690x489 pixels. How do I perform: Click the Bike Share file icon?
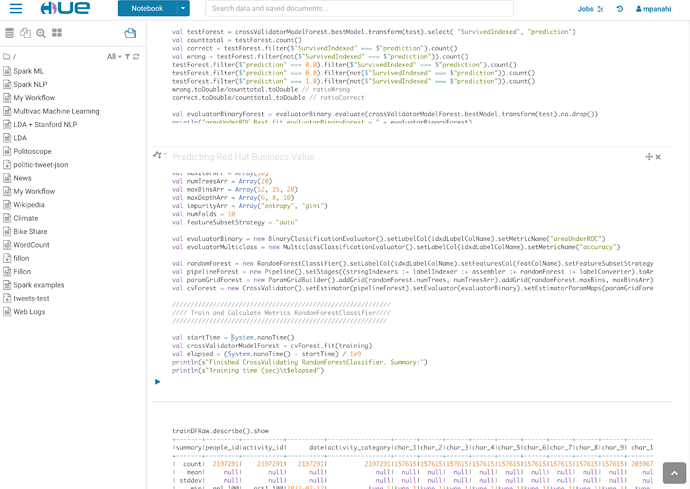coord(7,231)
